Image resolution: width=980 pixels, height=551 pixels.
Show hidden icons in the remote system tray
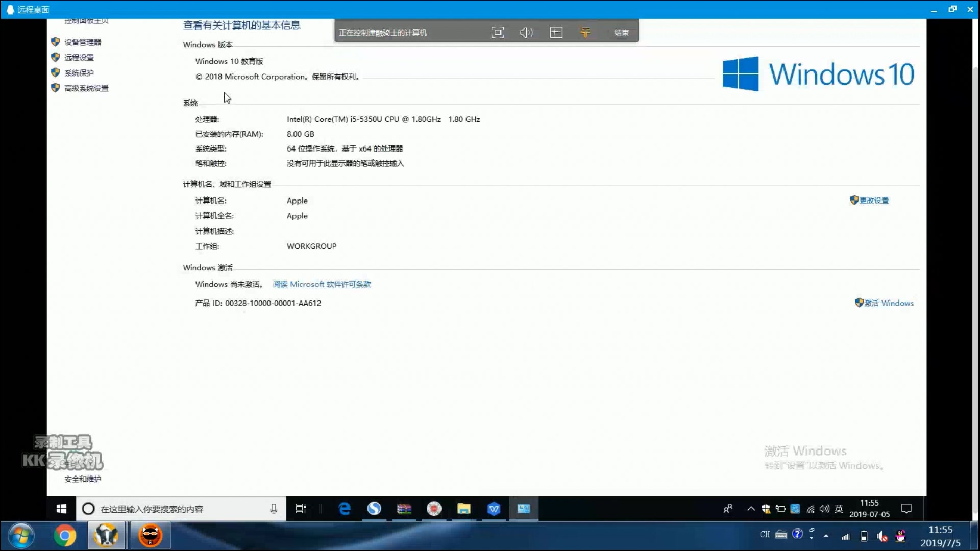[x=750, y=509]
